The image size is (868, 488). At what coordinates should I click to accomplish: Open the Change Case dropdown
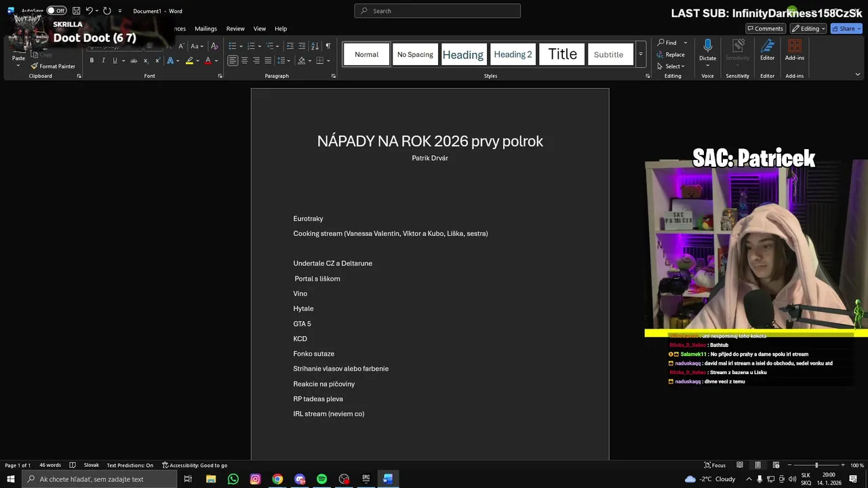click(x=195, y=46)
